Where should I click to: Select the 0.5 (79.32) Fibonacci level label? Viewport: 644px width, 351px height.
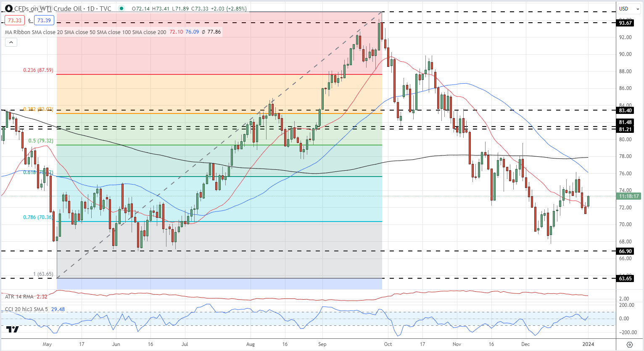[41, 141]
